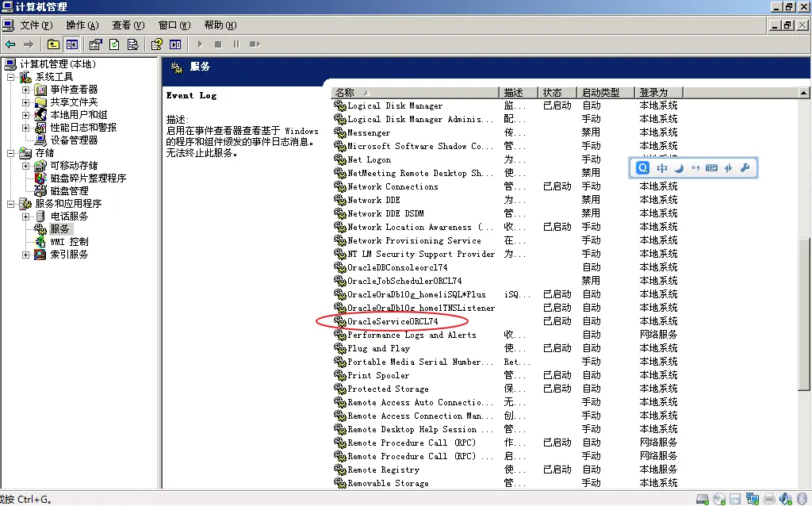Select WMI 控制 in the tree
This screenshot has height=506, width=812.
point(69,242)
